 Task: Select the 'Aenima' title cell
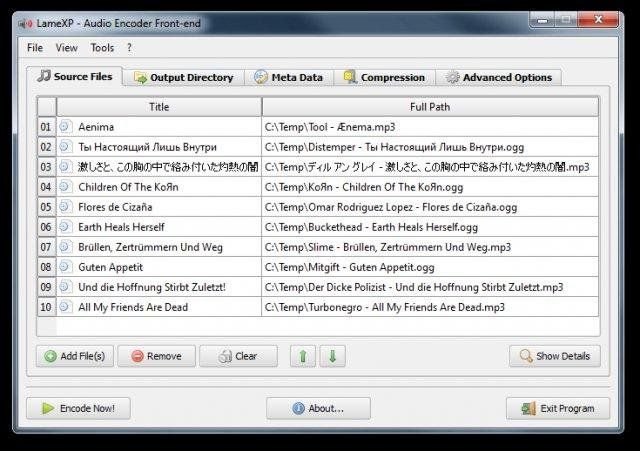tap(159, 127)
